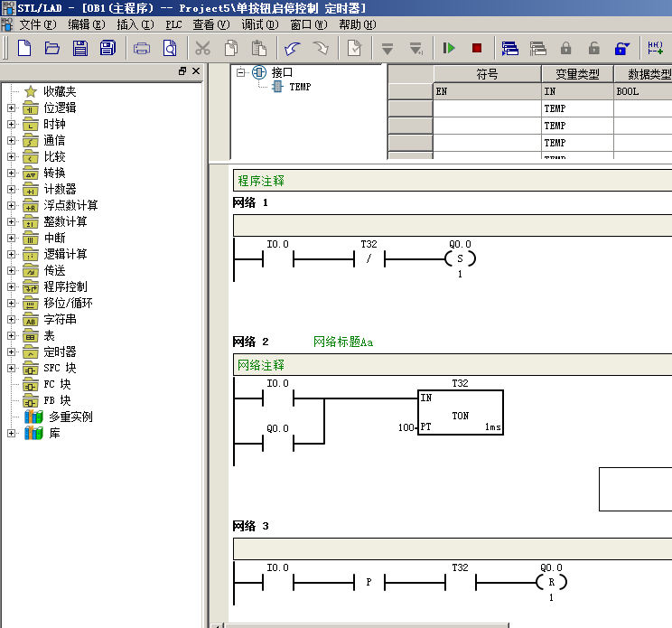Click the Print preview toolbar icon
Screen dimensions: 672x628
(x=170, y=48)
